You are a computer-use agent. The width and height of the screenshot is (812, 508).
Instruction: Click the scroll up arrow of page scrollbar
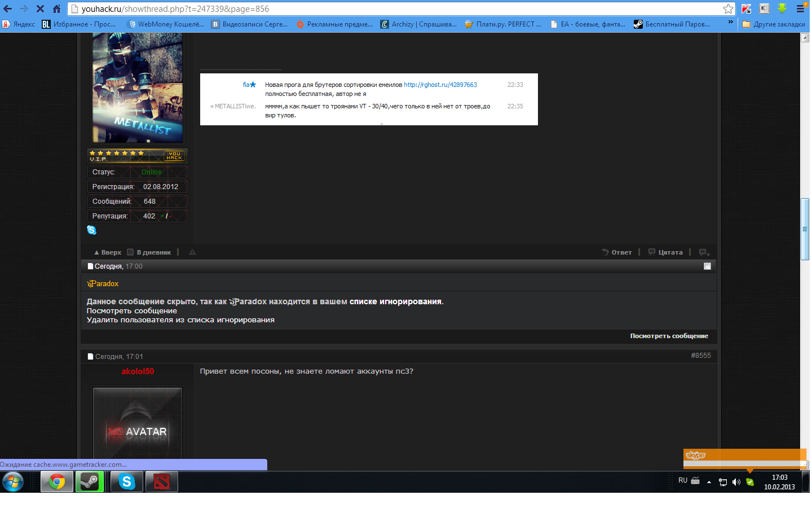coord(805,37)
